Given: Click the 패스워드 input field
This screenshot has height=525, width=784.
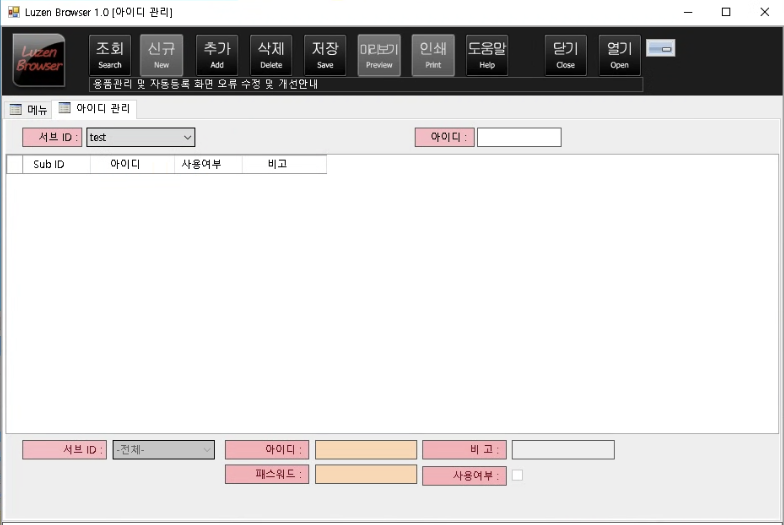Looking at the screenshot, I should point(365,474).
